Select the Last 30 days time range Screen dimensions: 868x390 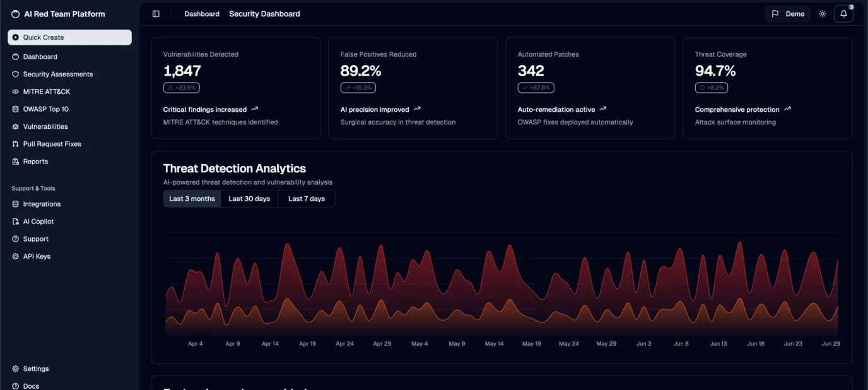click(249, 198)
